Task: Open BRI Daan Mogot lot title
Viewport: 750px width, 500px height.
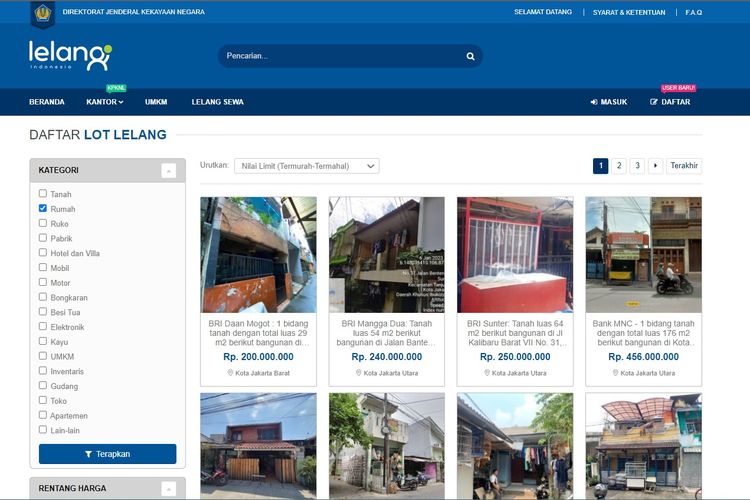Action: (x=258, y=333)
